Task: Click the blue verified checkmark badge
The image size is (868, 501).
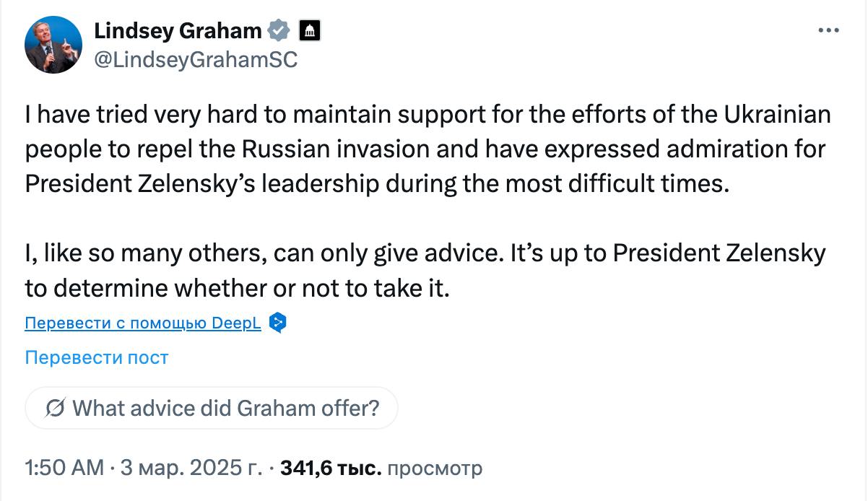Action: pos(279,30)
